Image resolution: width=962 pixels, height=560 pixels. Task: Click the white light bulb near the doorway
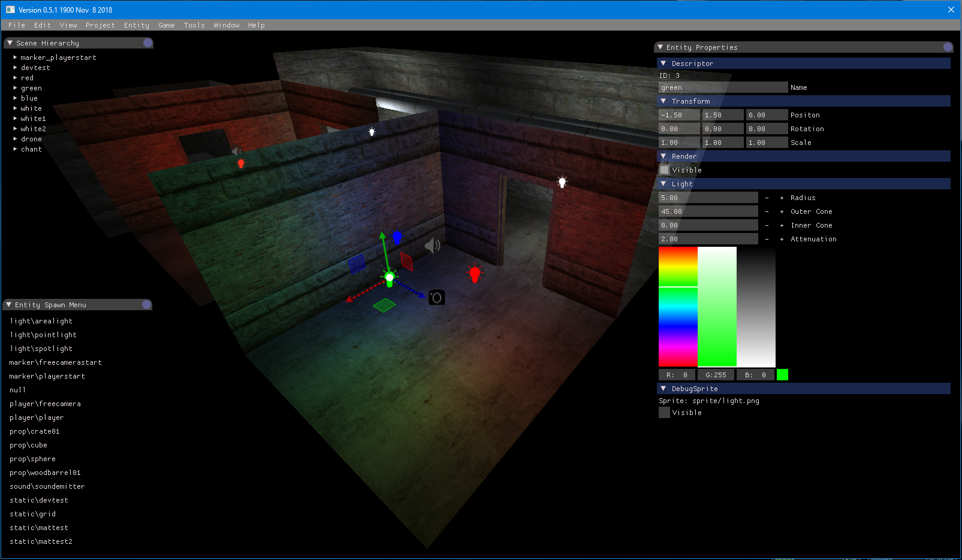[x=562, y=181]
